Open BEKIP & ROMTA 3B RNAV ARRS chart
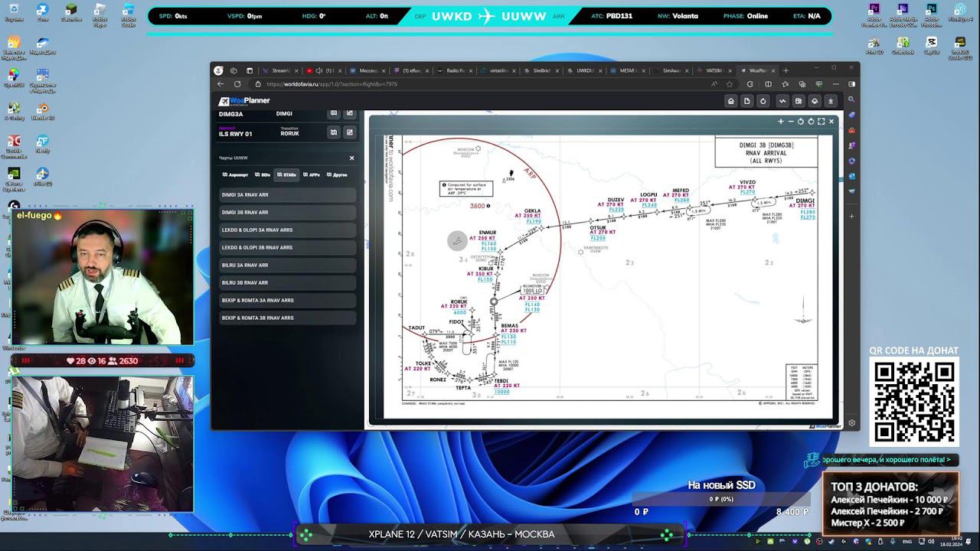Screen dimensions: 980x551 pos(288,318)
